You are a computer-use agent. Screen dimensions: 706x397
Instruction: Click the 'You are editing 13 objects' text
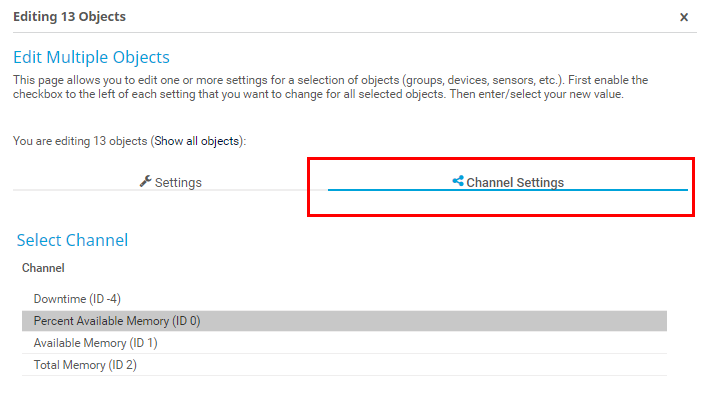point(80,141)
